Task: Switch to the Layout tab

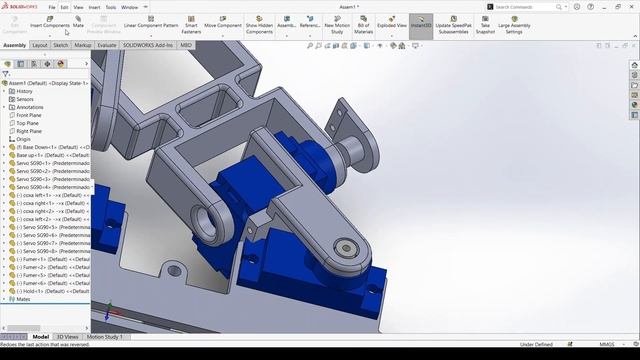Action: pos(40,45)
